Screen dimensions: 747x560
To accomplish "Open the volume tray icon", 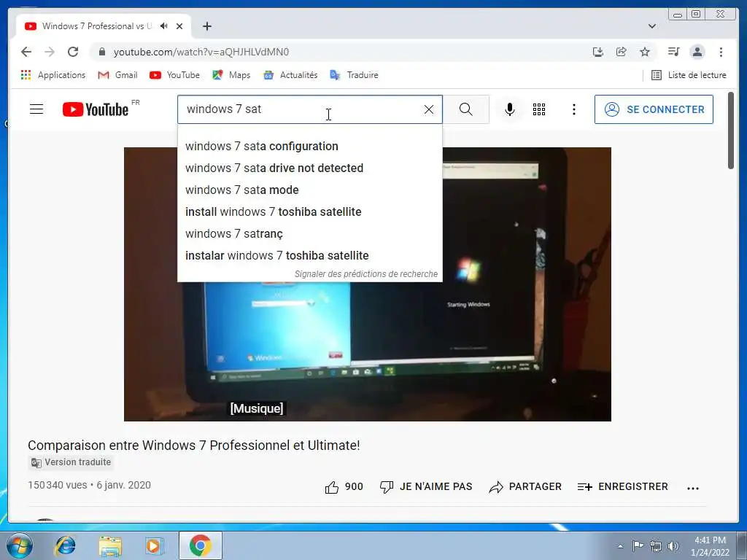I will 673,546.
